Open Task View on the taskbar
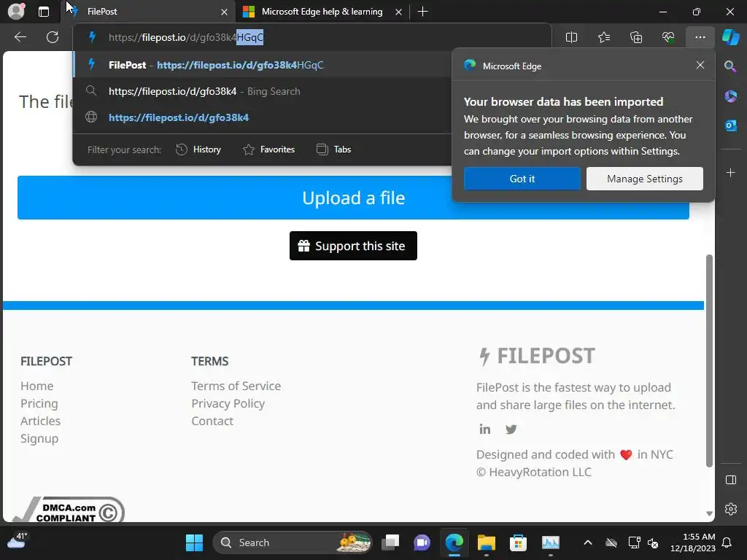The height and width of the screenshot is (560, 747). point(390,542)
